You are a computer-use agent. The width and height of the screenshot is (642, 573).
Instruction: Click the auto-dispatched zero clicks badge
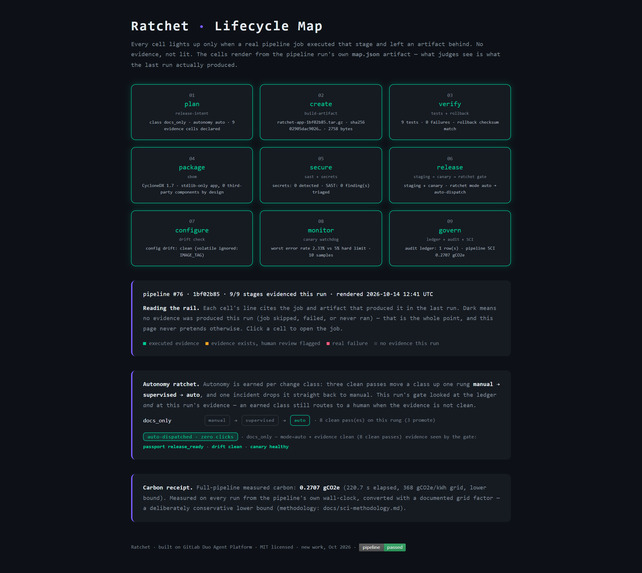pos(190,437)
